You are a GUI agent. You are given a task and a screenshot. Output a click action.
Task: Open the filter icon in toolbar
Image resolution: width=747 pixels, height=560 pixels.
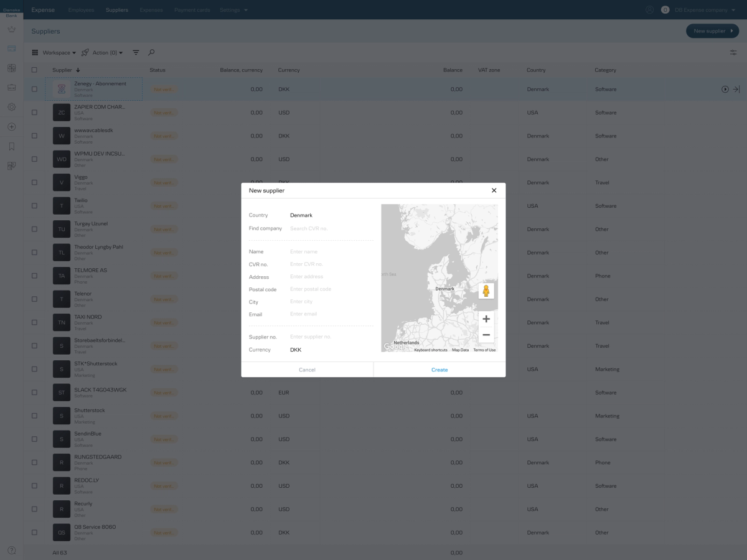point(136,53)
